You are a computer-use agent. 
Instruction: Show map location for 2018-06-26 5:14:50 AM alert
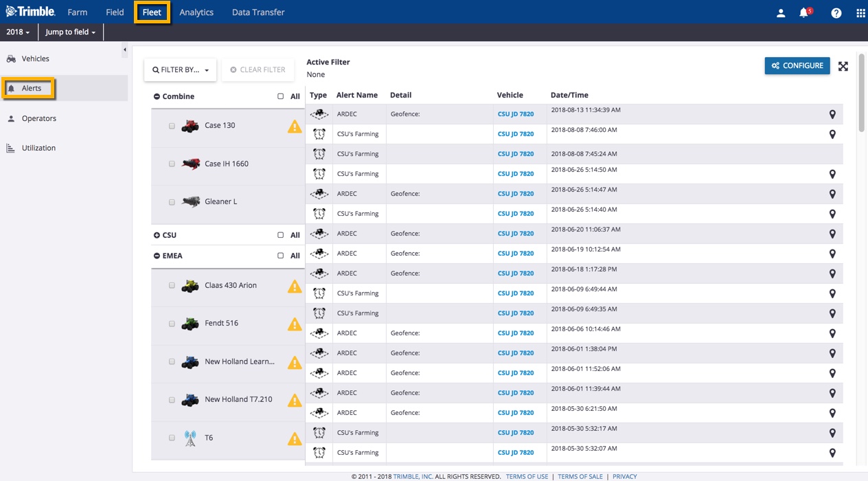pyautogui.click(x=832, y=175)
